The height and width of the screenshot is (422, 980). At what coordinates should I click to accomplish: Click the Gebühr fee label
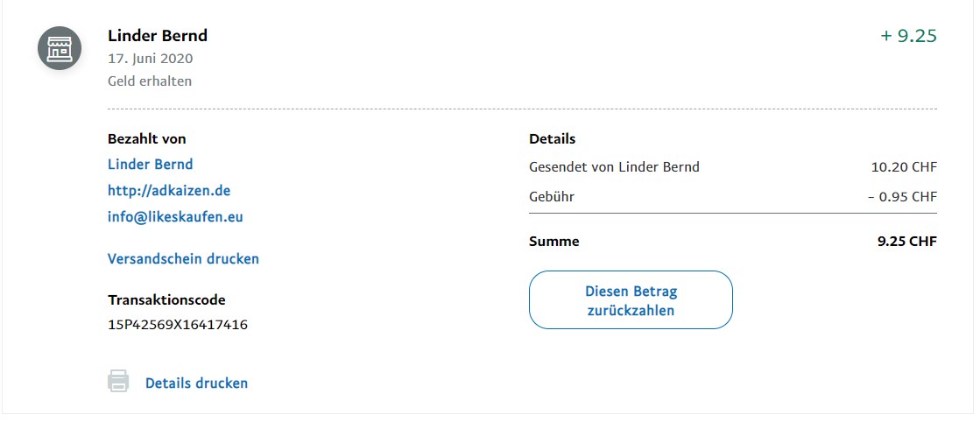click(x=552, y=196)
